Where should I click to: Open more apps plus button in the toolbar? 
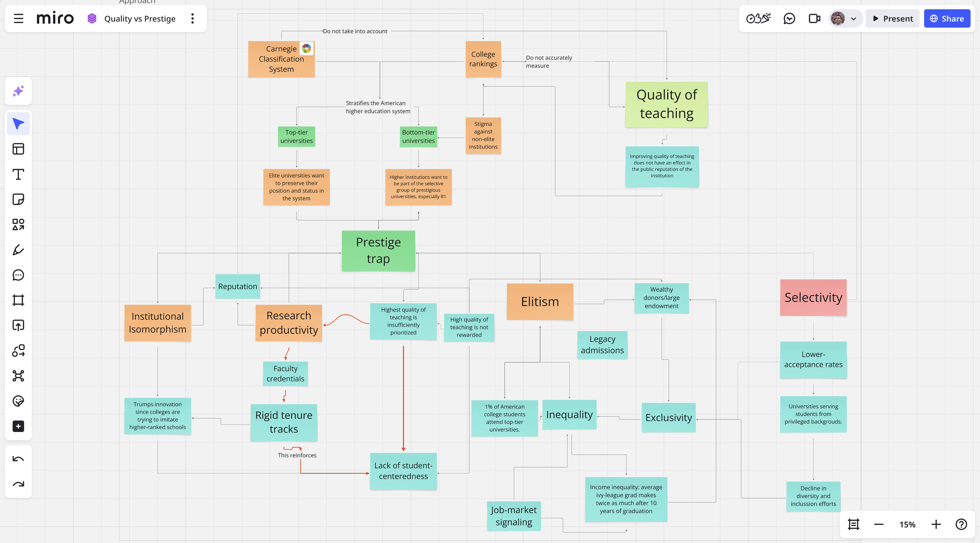18,426
